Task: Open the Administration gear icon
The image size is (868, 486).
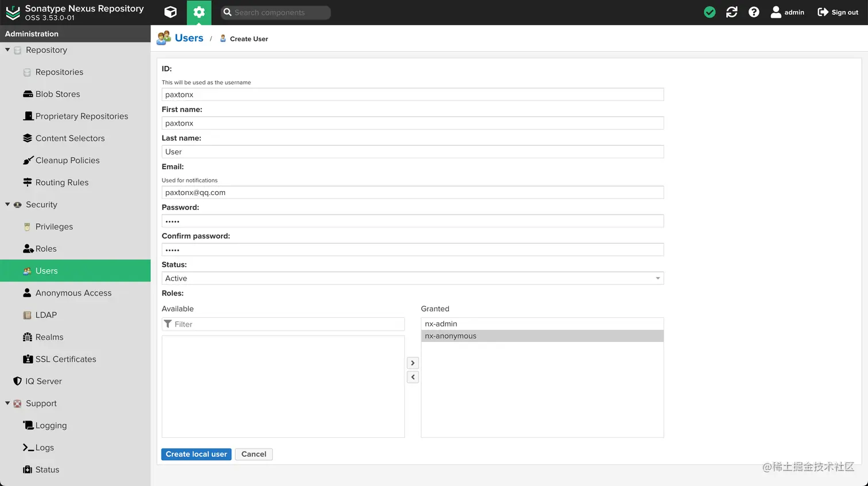Action: point(199,12)
